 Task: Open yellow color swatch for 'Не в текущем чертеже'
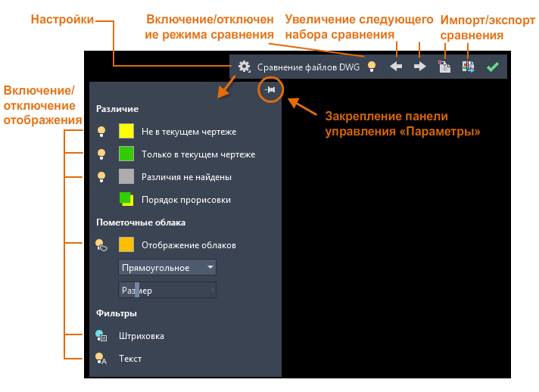point(126,131)
